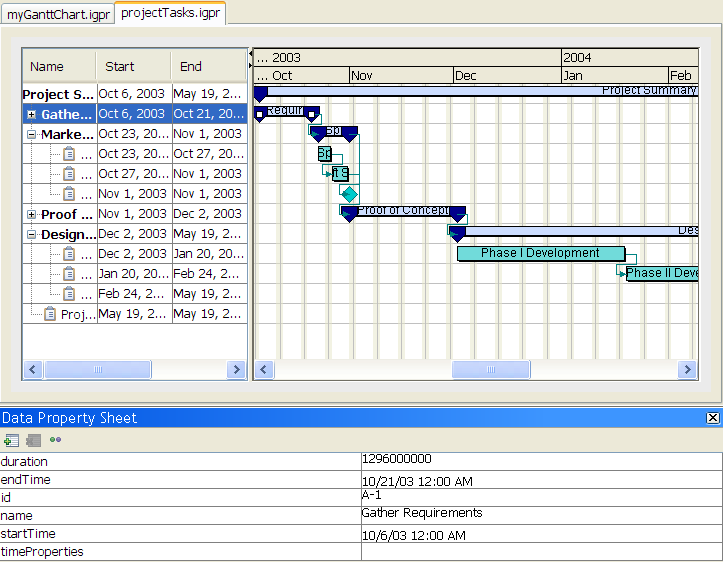Click the grayed-out remove property icon
Screen dimensions: 723x562
(33, 440)
